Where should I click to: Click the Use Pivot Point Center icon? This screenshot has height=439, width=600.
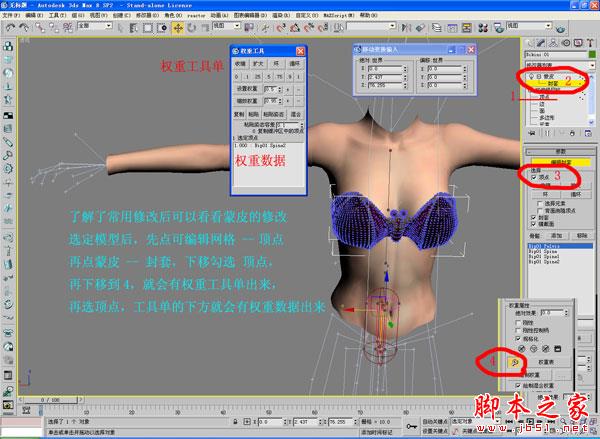click(x=249, y=28)
